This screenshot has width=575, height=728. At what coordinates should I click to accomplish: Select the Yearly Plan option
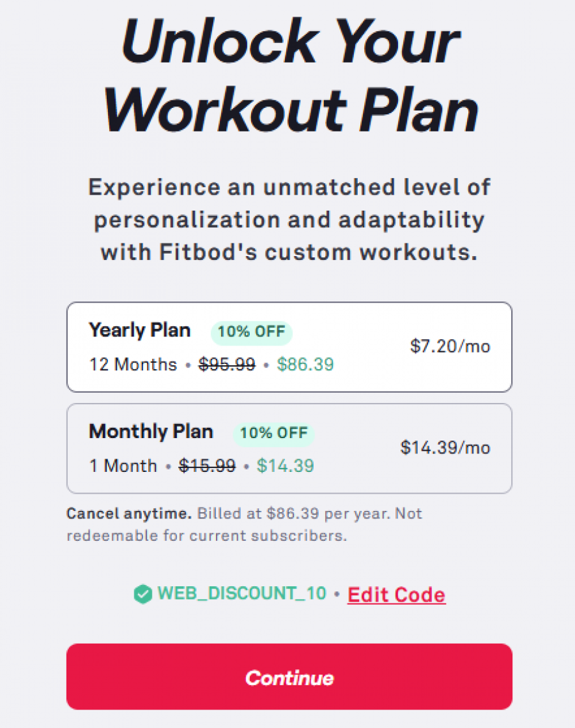click(289, 346)
